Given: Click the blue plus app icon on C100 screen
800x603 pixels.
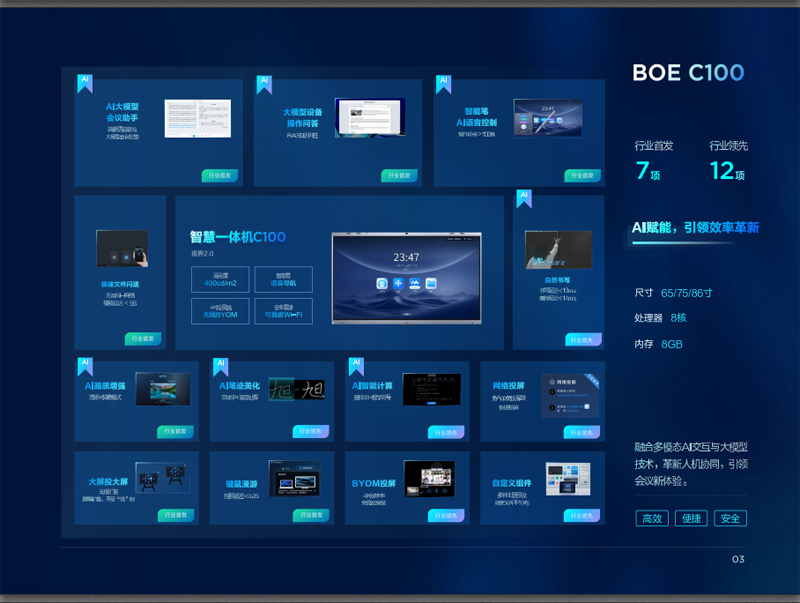Looking at the screenshot, I should pyautogui.click(x=398, y=284).
